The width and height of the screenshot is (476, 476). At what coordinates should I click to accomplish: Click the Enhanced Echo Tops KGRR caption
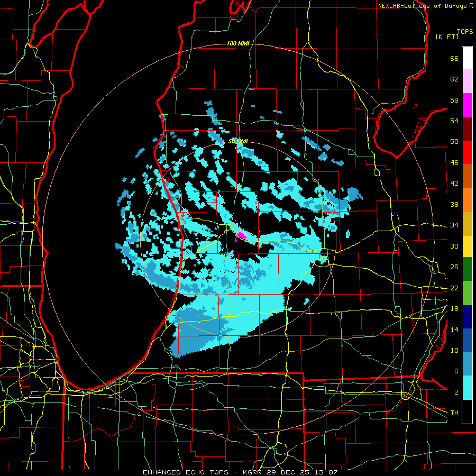[240, 472]
